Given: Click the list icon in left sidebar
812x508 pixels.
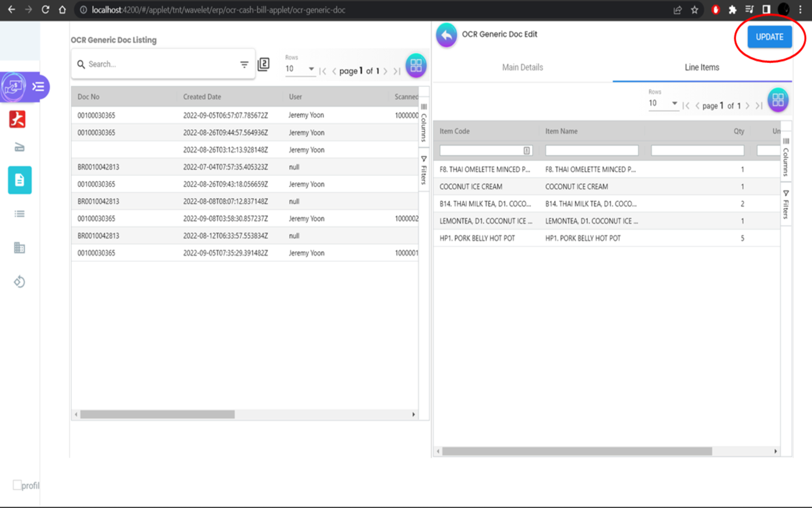Looking at the screenshot, I should click(x=20, y=214).
